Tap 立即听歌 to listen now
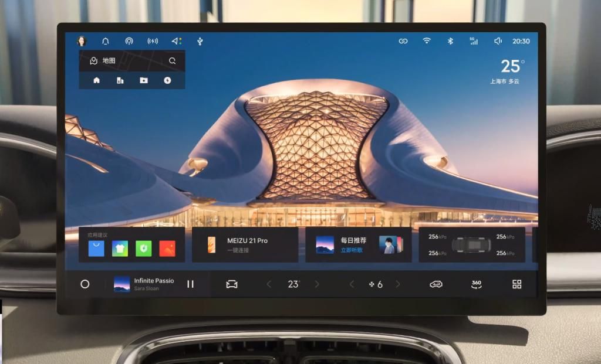The image size is (601, 364). (352, 250)
